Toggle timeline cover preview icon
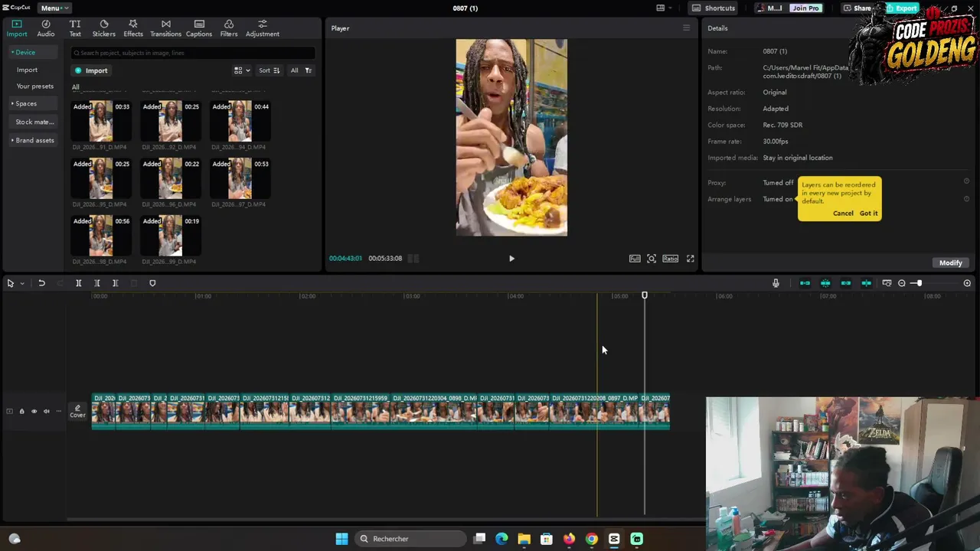This screenshot has height=551, width=980. coord(887,283)
